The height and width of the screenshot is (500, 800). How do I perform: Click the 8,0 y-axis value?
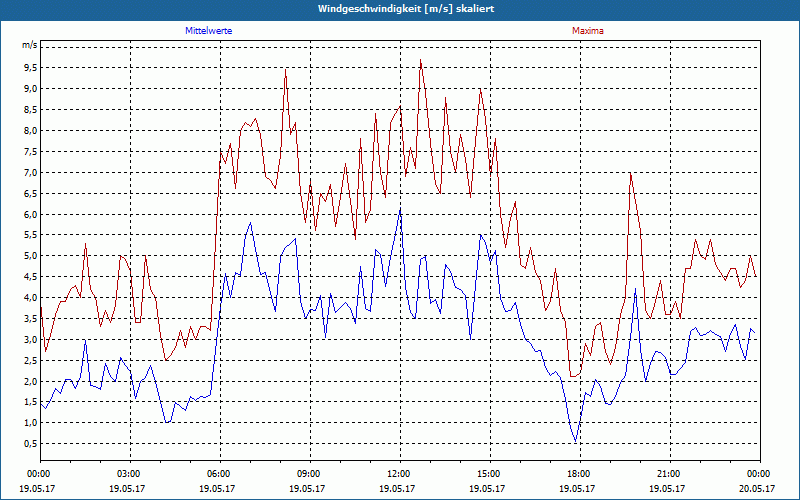pyautogui.click(x=31, y=131)
